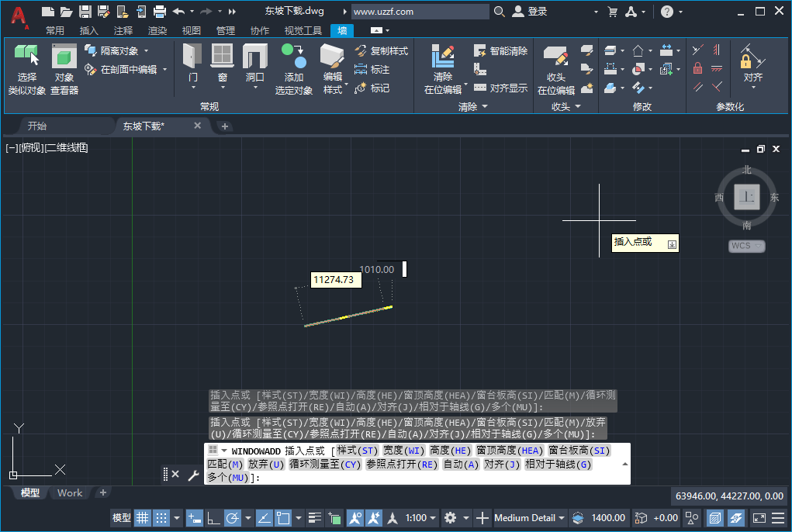Save the drawing with the disk icon

[x=85, y=12]
